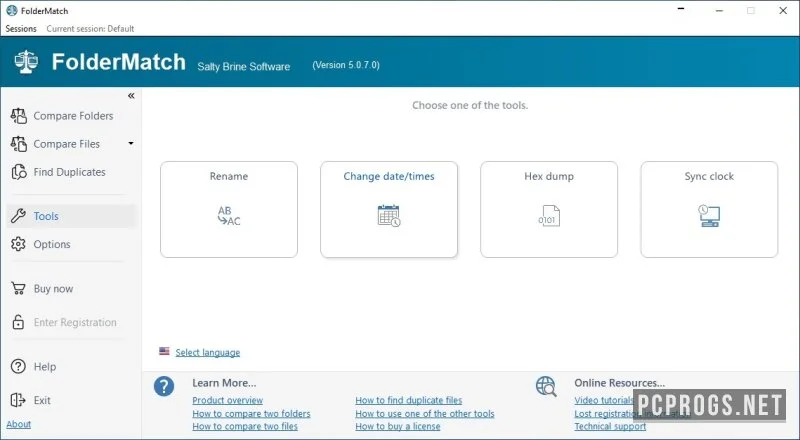Click the Hex dump 0101 file icon
Screen dimensions: 800x440
pos(549,216)
